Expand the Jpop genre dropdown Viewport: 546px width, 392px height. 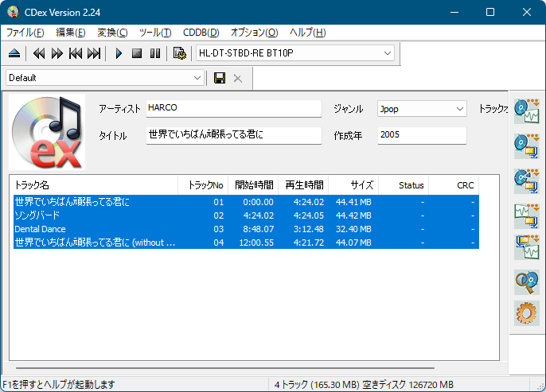coord(460,109)
